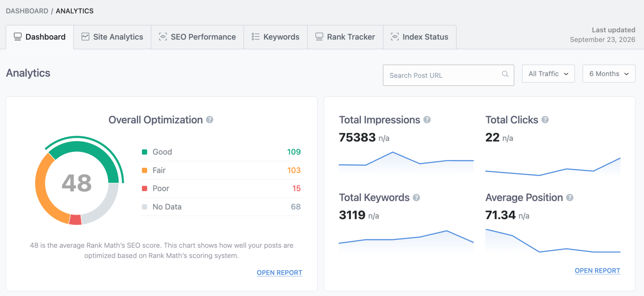View the Index Status tab
The width and height of the screenshot is (644, 296).
(420, 37)
